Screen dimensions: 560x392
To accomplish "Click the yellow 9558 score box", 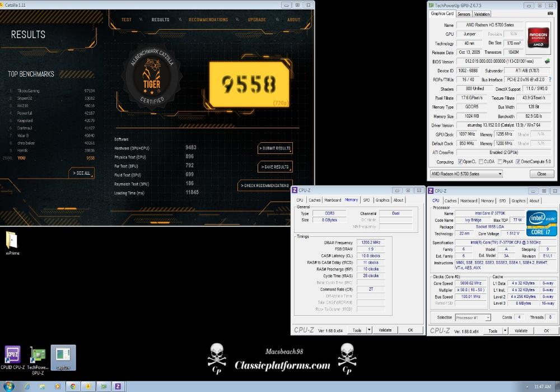I will pyautogui.click(x=249, y=85).
